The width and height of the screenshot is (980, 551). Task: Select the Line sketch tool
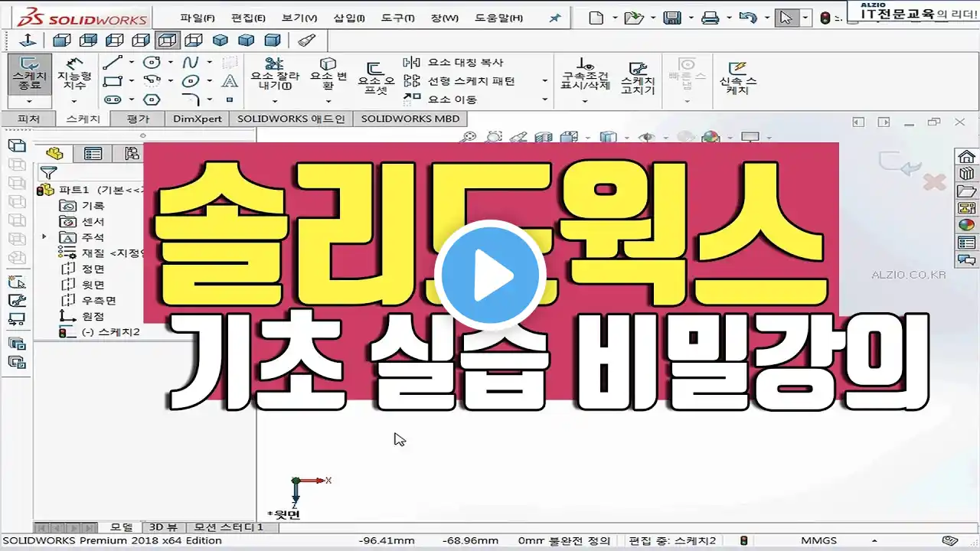113,62
